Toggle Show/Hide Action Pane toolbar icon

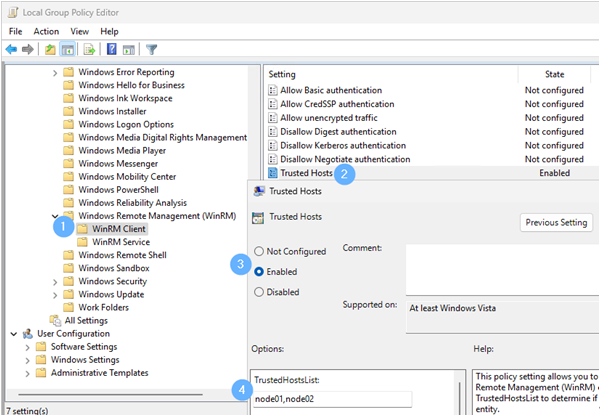[x=129, y=49]
